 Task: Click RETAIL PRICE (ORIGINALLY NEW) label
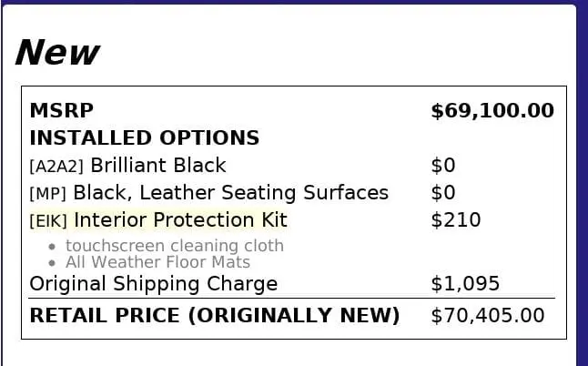[x=215, y=315]
